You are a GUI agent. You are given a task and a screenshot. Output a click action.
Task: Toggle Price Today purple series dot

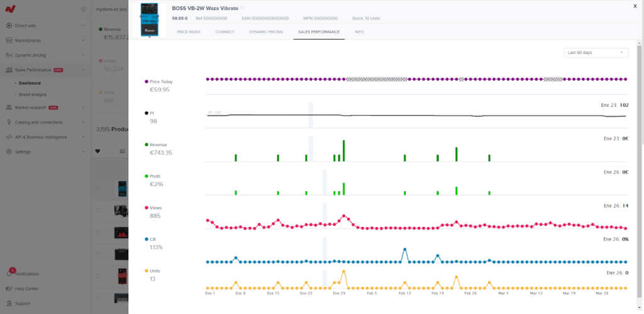147,82
